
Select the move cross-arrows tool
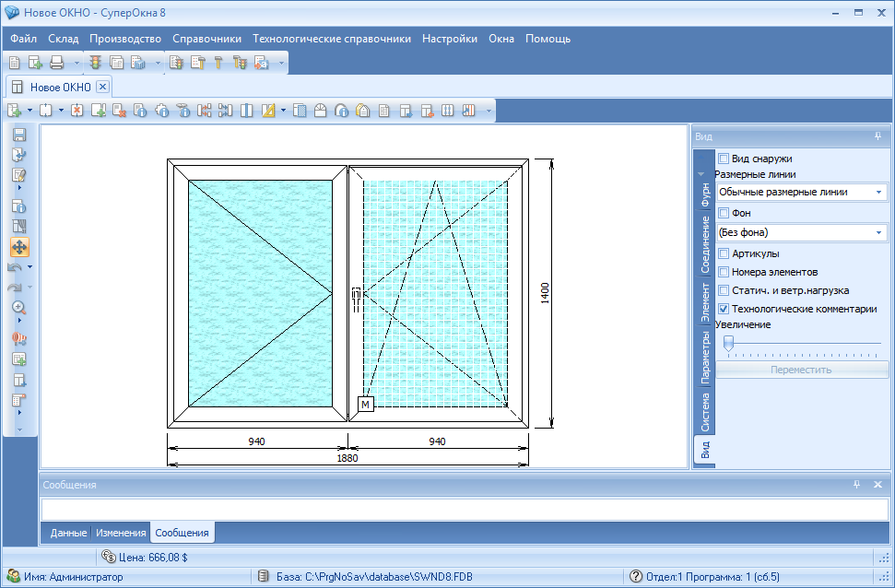[19, 247]
